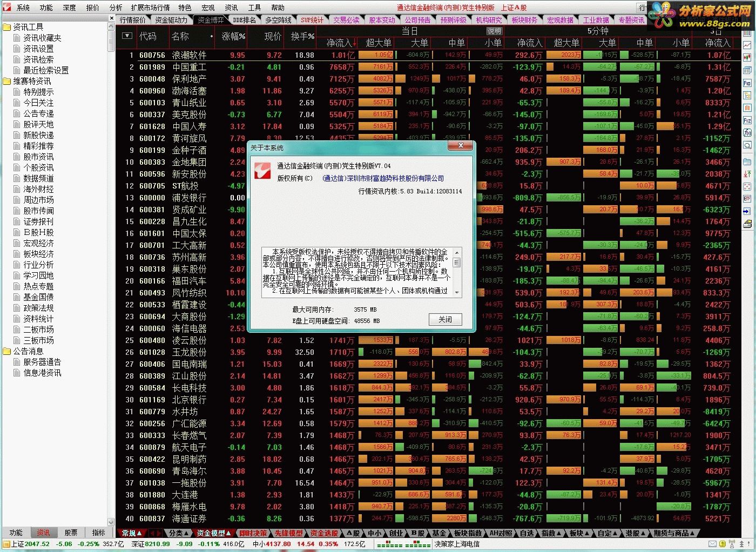Click the 说明 button beside 当日 header
Screen dimensions: 756x552
click(494, 31)
